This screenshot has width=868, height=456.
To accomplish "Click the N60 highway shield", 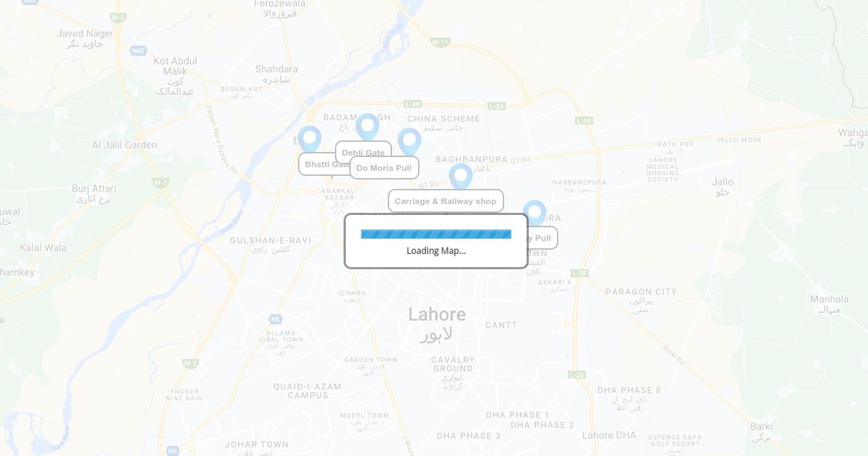I will click(139, 51).
